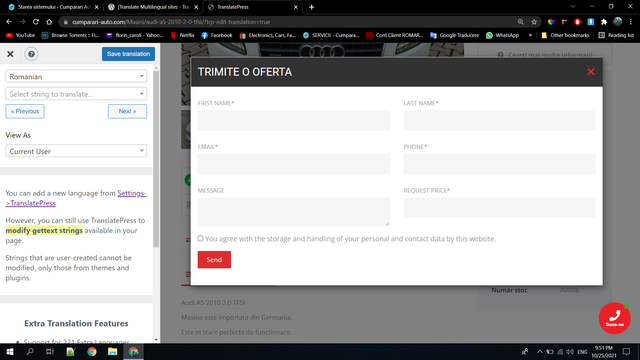Open the notification center icon
Viewport: 640px width, 360px height.
(x=627, y=352)
